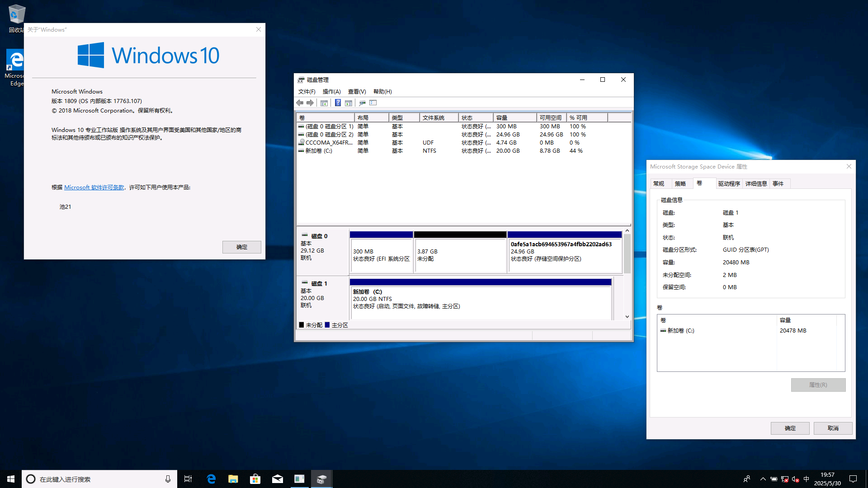Image resolution: width=868 pixels, height=488 pixels.
Task: Click 取消 in the Storage Space Device properties
Action: [833, 428]
